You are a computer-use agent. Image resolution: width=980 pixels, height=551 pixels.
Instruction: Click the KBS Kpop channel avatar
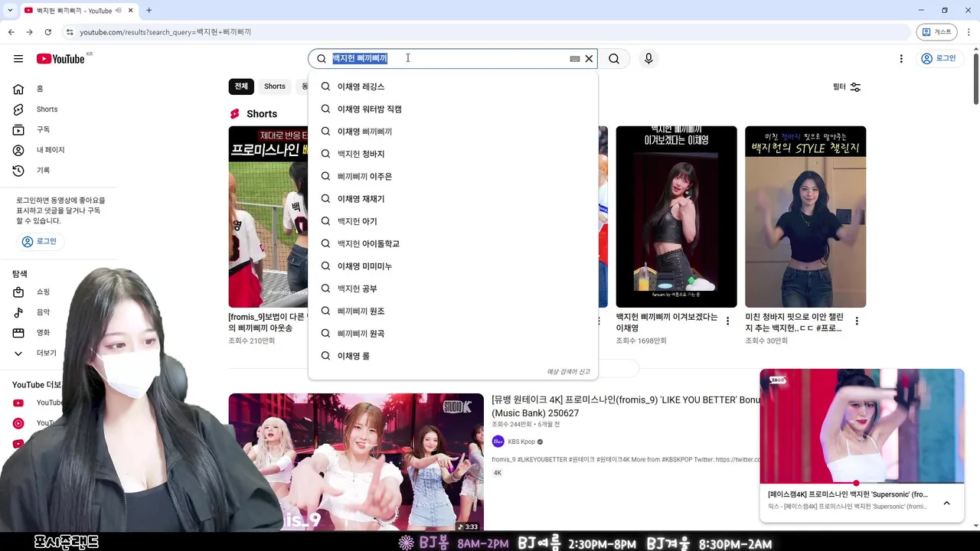point(498,442)
